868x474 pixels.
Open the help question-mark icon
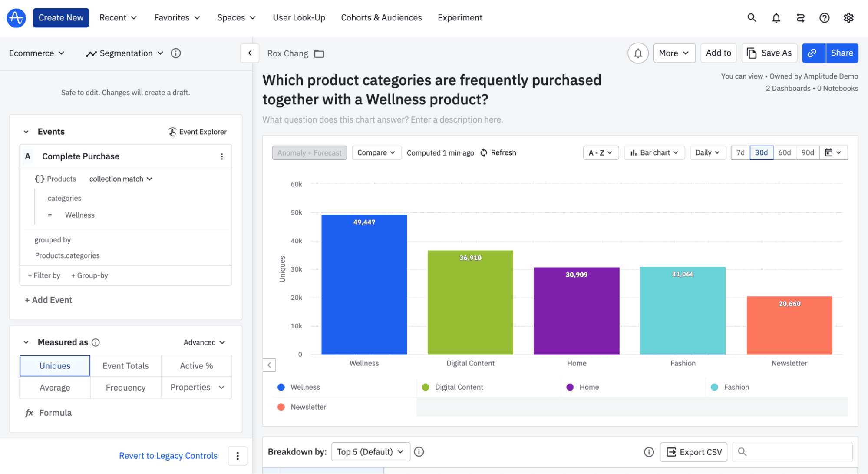(824, 18)
